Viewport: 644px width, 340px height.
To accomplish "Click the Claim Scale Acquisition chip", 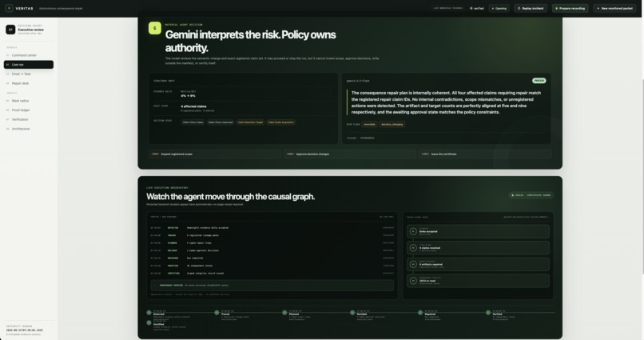I will (281, 122).
